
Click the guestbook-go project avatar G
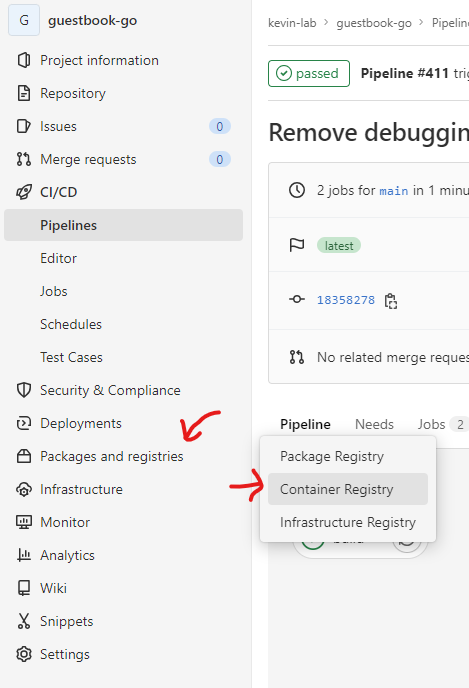click(24, 20)
